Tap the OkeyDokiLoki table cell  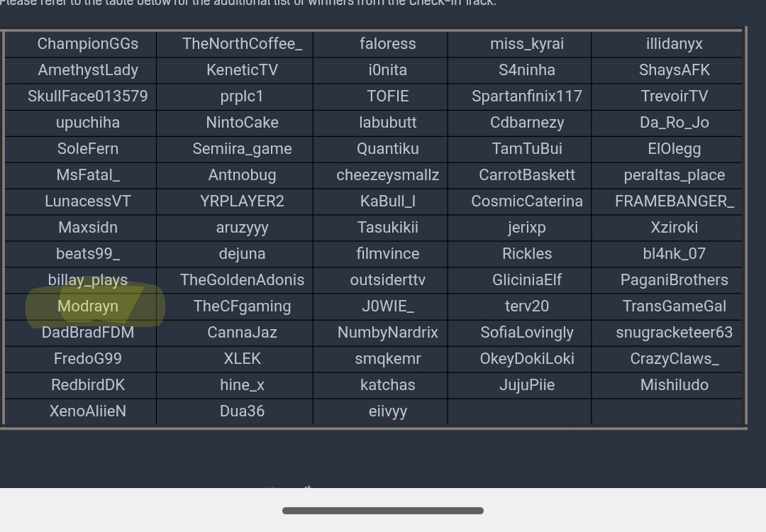click(x=527, y=359)
